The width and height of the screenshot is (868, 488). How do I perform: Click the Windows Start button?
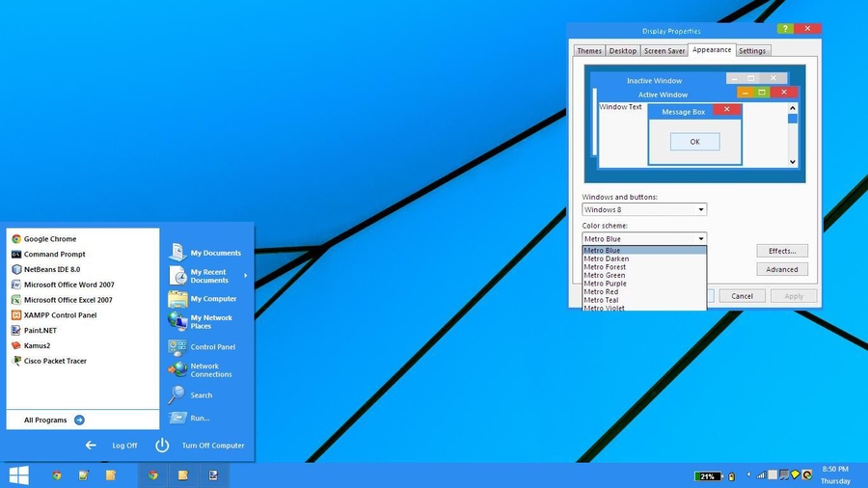(18, 475)
